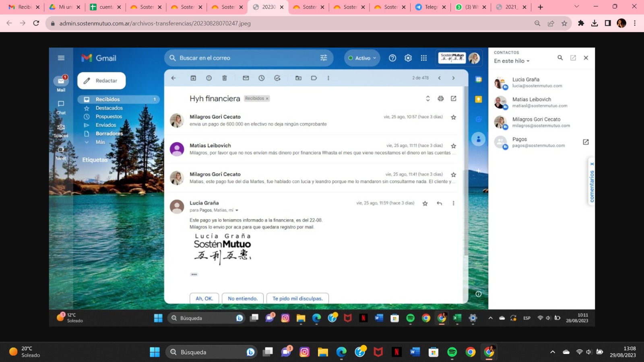Click the archive icon in email toolbar
The height and width of the screenshot is (362, 644).
click(x=193, y=78)
